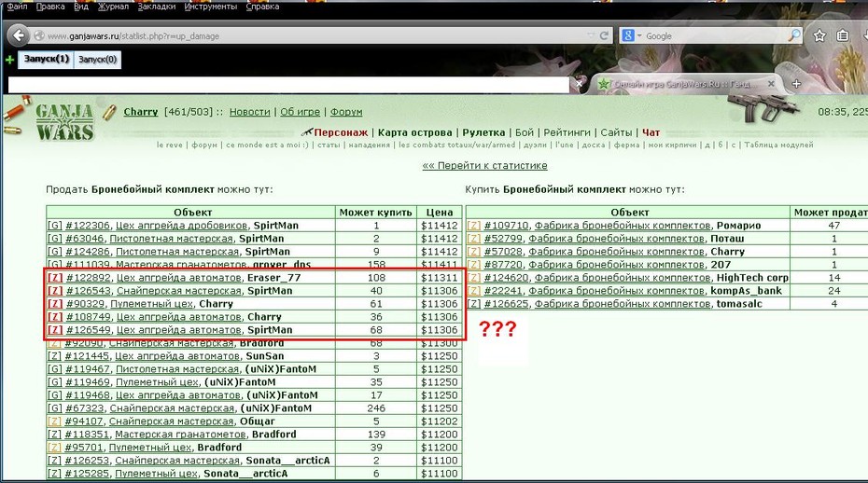Click the green plus add icon

[9, 59]
